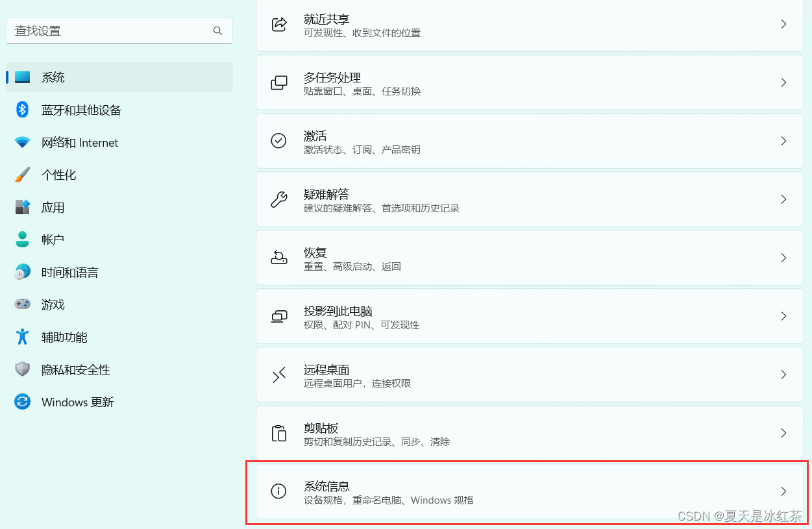The width and height of the screenshot is (812, 529).
Task: Open 隐私和安全性 in the sidebar
Action: pyautogui.click(x=119, y=369)
